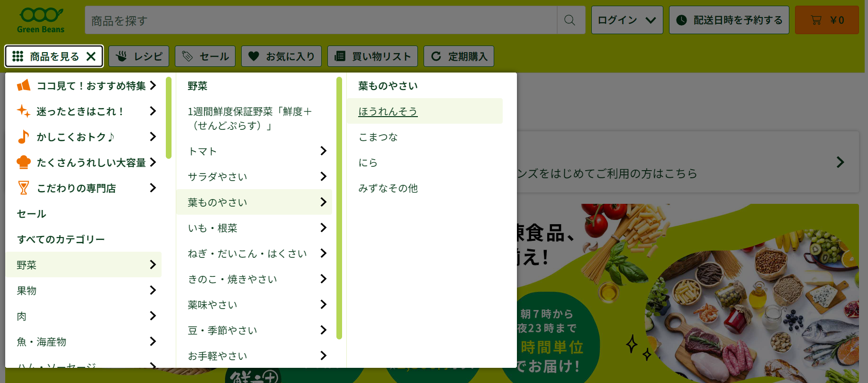The width and height of the screenshot is (868, 383).
Task: Expand こだわりの専門店 chevron
Action: (153, 188)
